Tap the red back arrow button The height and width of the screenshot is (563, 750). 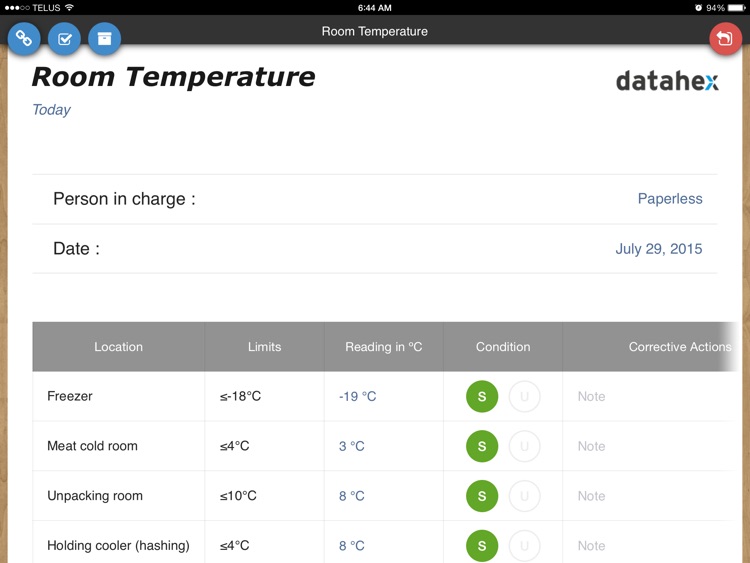click(x=725, y=38)
